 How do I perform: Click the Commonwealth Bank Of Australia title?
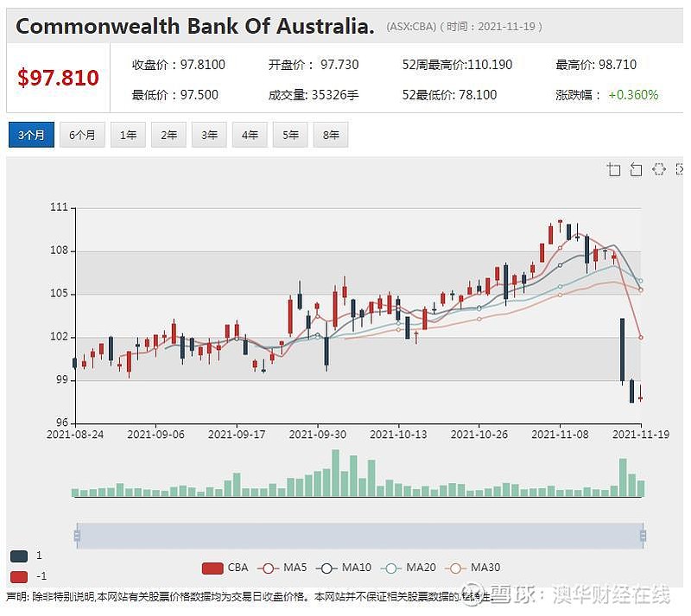click(195, 26)
